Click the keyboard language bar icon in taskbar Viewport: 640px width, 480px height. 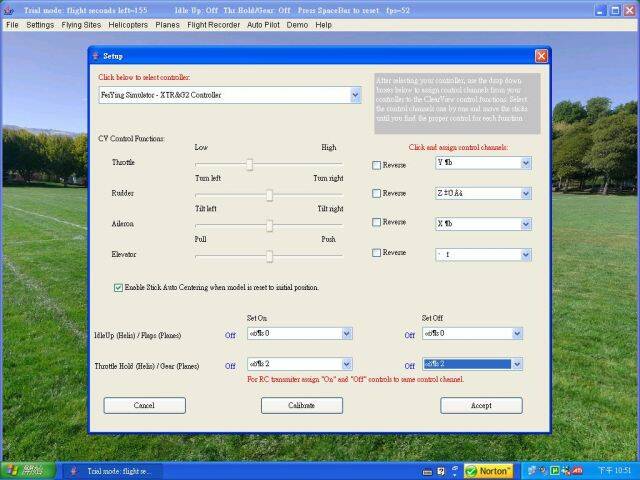click(x=427, y=472)
